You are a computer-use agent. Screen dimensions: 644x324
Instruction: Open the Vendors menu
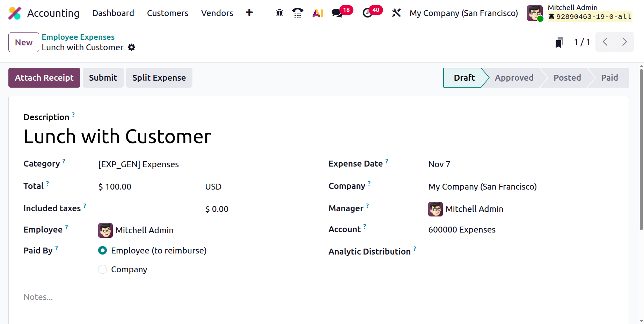click(217, 13)
